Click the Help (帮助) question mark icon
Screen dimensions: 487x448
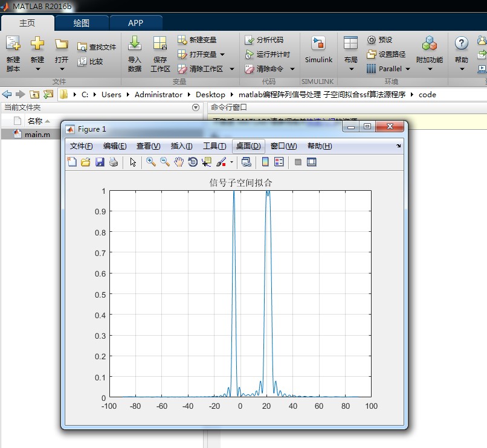coord(462,43)
